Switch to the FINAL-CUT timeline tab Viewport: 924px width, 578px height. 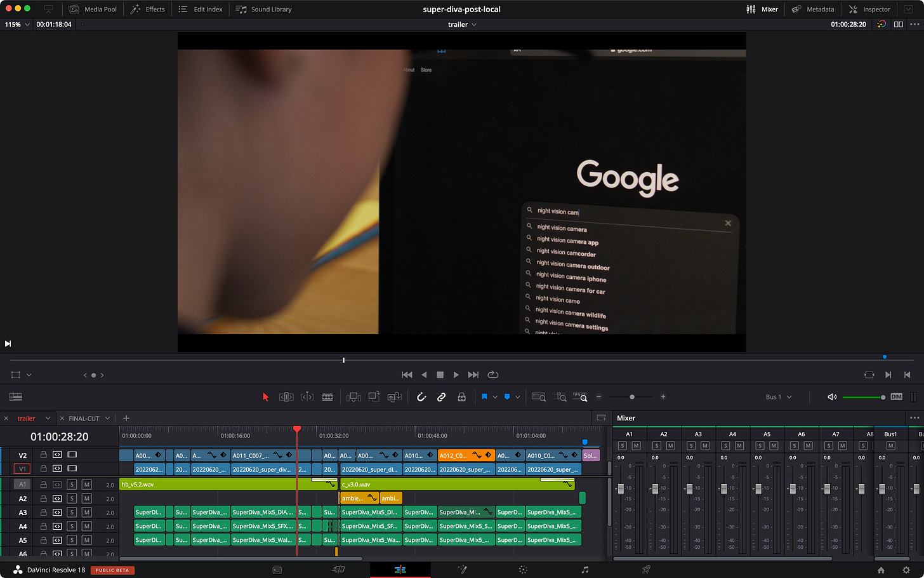84,418
